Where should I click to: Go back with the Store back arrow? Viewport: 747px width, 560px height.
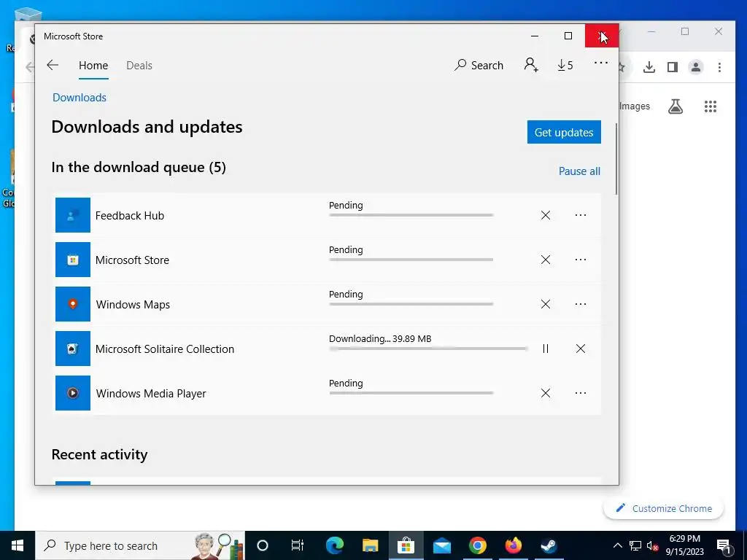coord(53,65)
